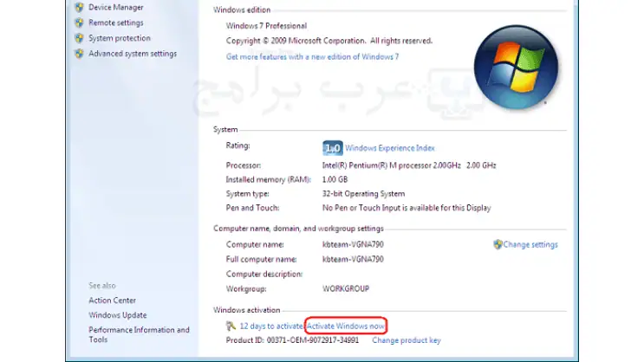This screenshot has width=644, height=362.
Task: Open Performance Information and Tools
Action: pyautogui.click(x=139, y=334)
